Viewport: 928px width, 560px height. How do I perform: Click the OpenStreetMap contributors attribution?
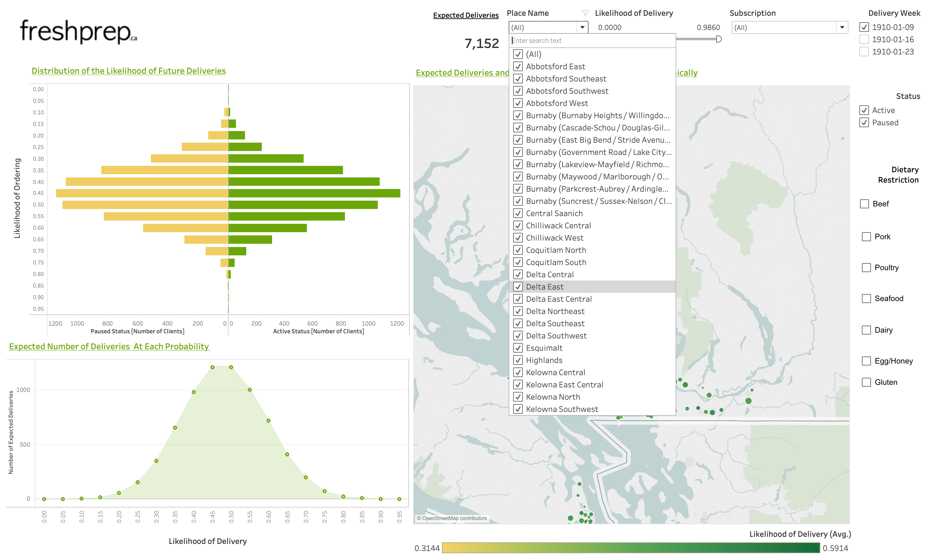click(452, 518)
